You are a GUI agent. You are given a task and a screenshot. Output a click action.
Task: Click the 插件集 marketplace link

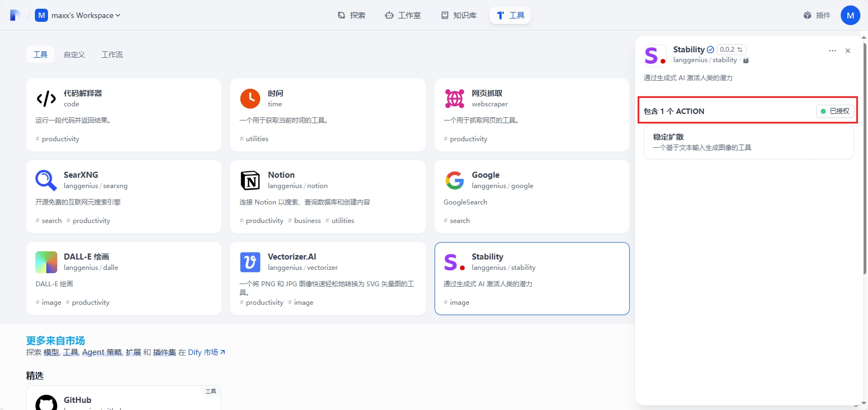click(164, 352)
